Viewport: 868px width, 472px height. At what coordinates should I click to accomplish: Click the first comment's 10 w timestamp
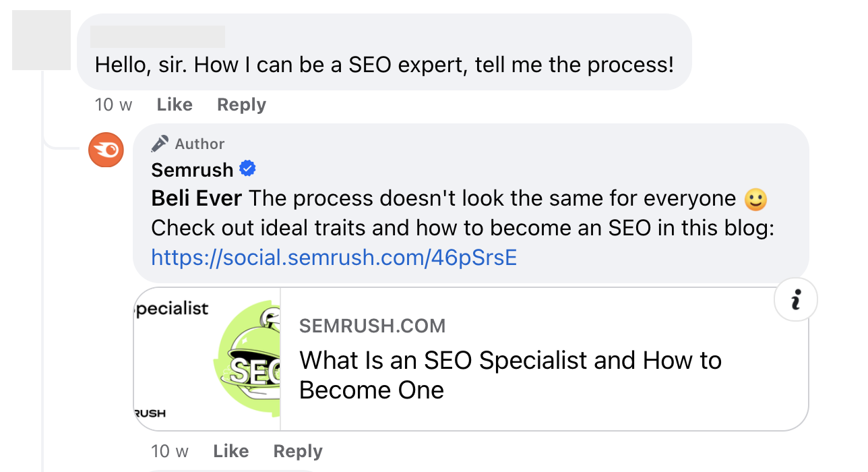pyautogui.click(x=113, y=105)
